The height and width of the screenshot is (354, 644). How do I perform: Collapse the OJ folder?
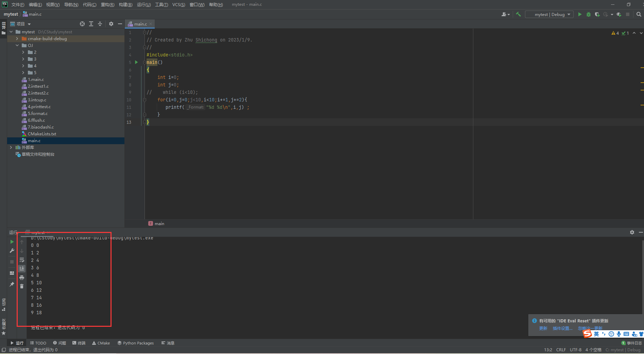tap(17, 45)
